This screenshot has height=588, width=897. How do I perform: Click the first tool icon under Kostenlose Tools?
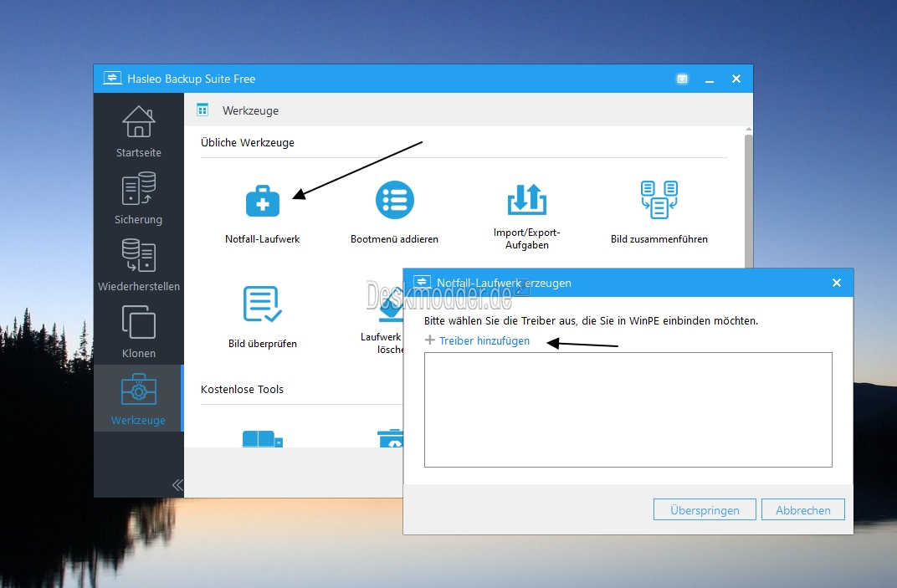point(263,439)
